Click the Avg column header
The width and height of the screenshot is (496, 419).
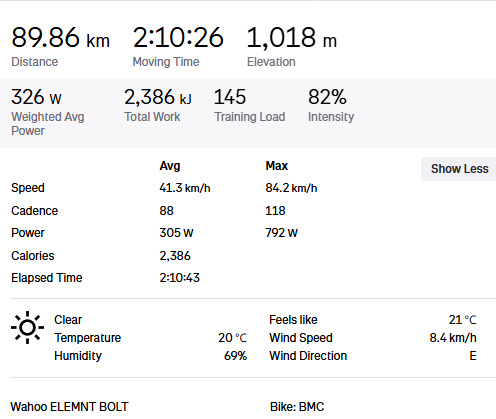pyautogui.click(x=170, y=166)
